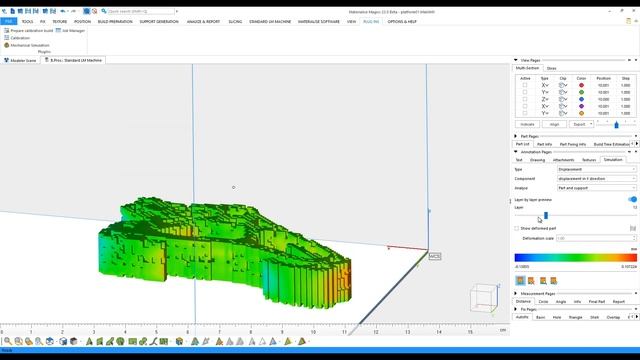Viewport: 640px width, 360px height.
Task: Click the first green triangle view icon in bottom toolbar
Action: point(89,341)
